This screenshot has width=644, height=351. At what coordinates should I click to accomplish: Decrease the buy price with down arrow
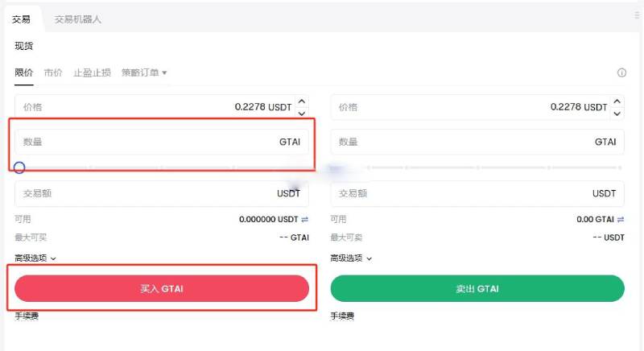pyautogui.click(x=302, y=113)
